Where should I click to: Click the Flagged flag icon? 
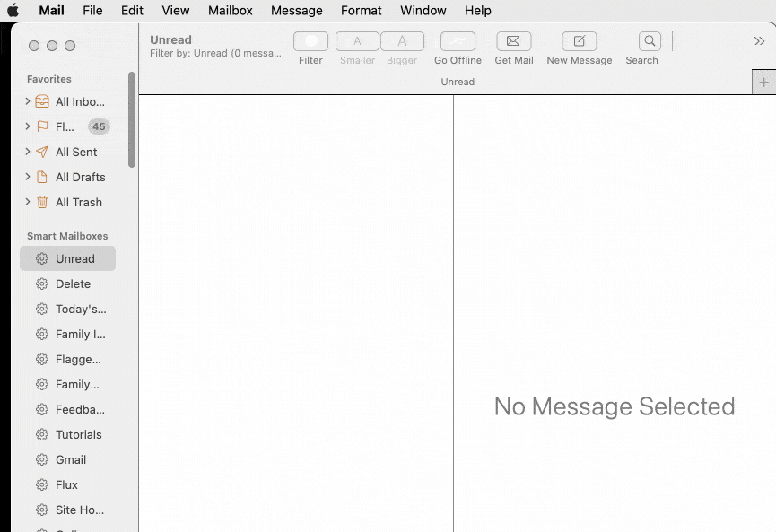click(x=42, y=126)
